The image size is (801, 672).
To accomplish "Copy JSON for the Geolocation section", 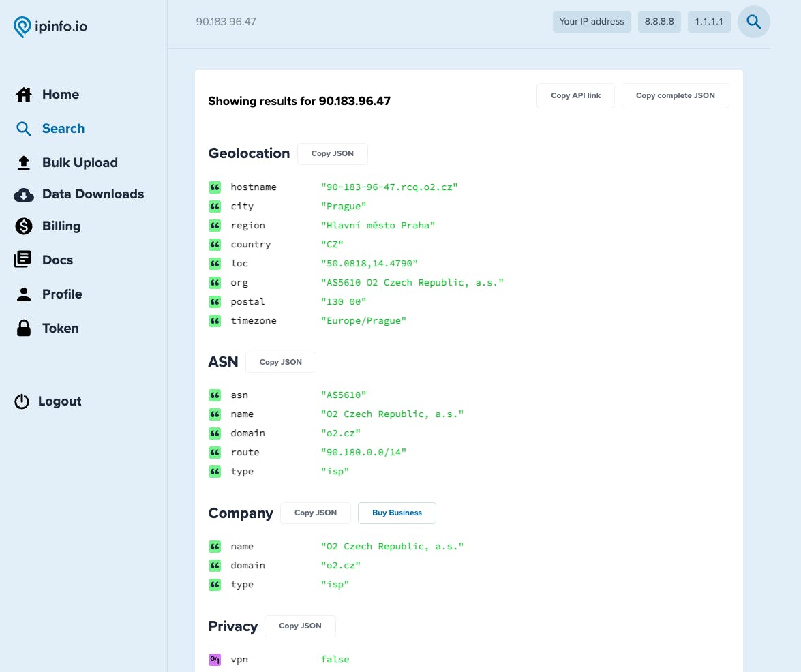I will click(333, 154).
